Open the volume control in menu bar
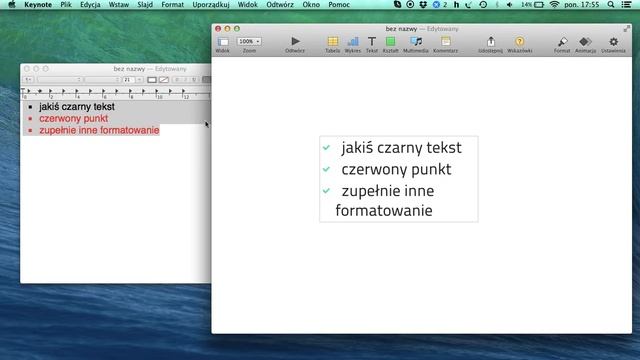This screenshot has width=640, height=360. (x=509, y=4)
